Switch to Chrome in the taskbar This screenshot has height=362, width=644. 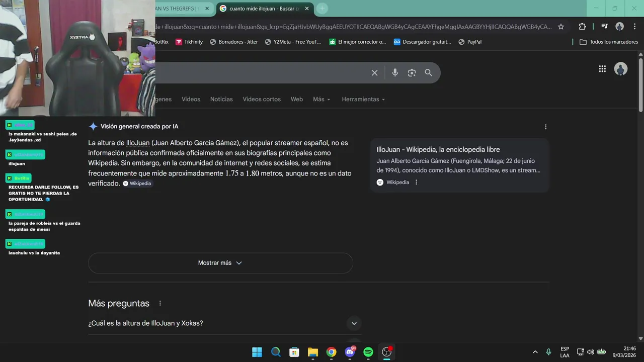(x=331, y=352)
